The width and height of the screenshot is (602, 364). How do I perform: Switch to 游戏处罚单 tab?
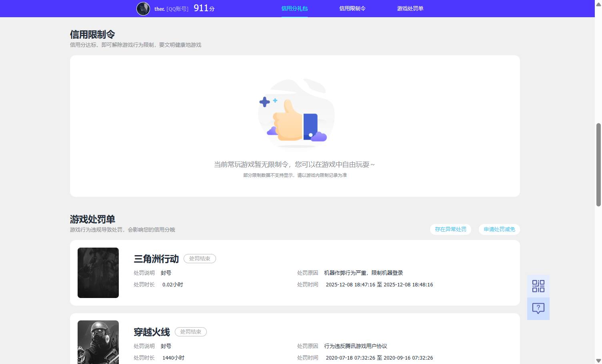[410, 8]
